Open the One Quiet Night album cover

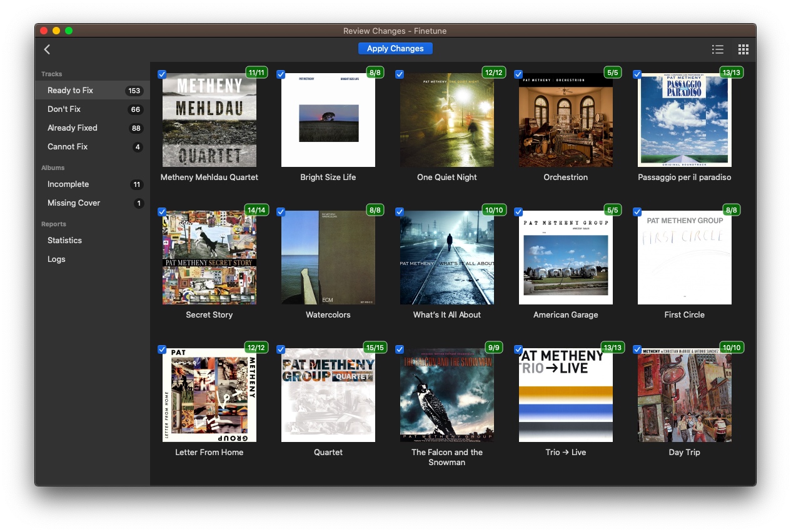447,120
